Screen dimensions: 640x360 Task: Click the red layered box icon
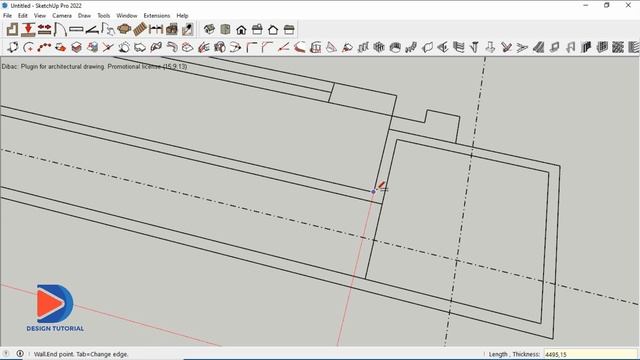tap(76, 47)
